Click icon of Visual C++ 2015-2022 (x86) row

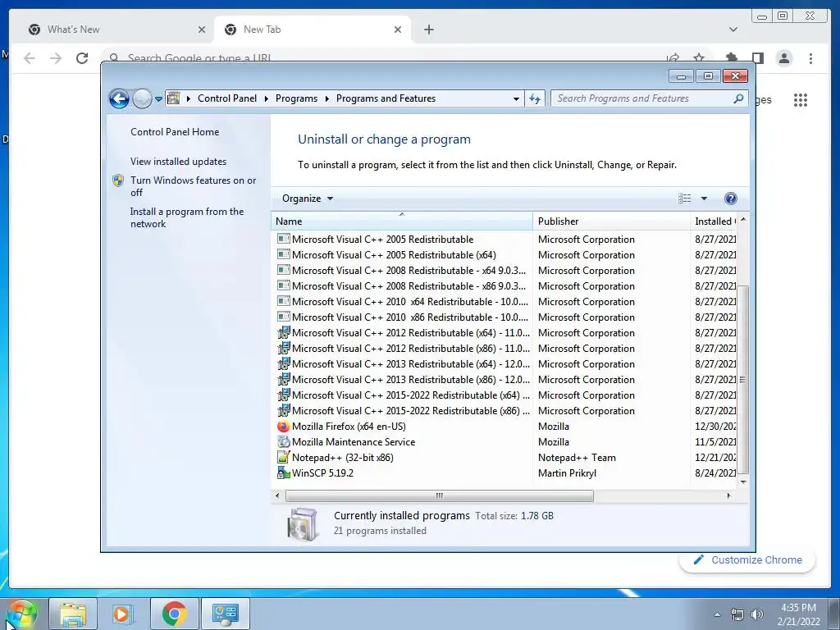click(x=283, y=410)
